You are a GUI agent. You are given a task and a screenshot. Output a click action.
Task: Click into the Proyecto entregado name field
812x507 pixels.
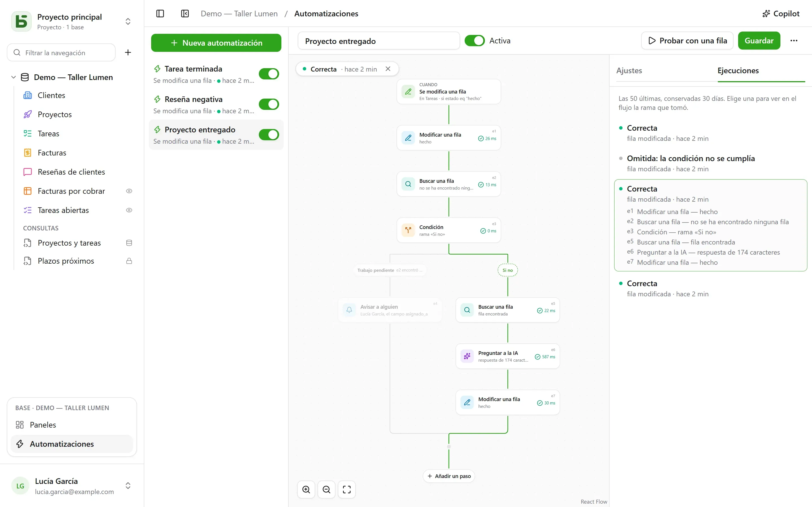point(378,41)
